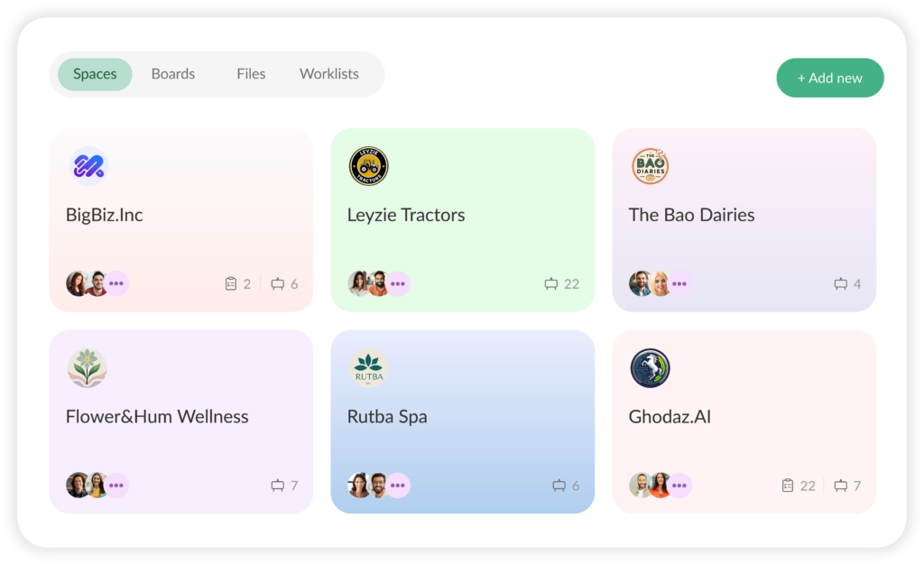
Task: Click the board icon on Leyzie Tractors
Action: (x=551, y=284)
